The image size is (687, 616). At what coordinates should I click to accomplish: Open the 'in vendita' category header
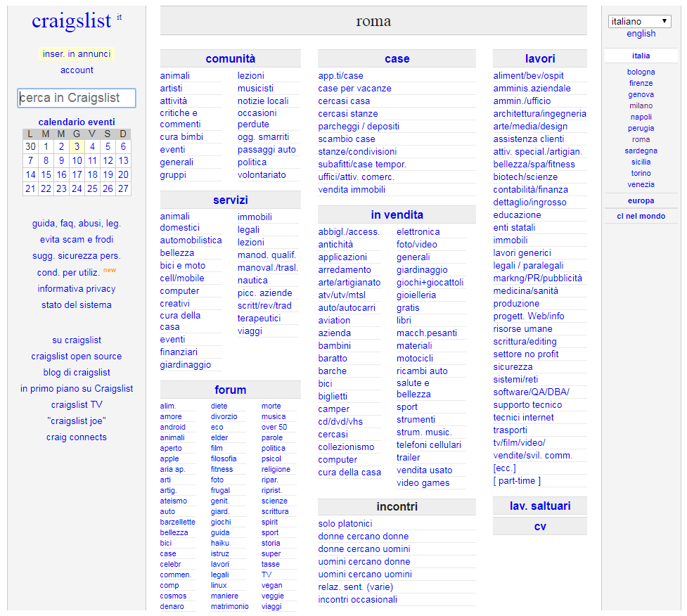click(x=397, y=214)
